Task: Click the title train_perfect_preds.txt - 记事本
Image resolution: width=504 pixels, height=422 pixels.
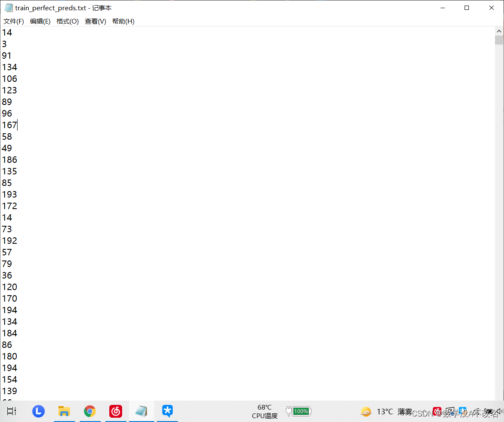Action: [63, 8]
